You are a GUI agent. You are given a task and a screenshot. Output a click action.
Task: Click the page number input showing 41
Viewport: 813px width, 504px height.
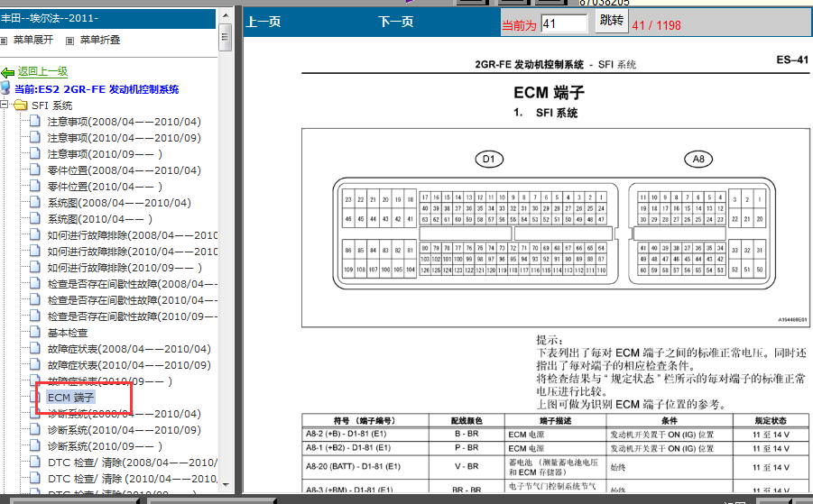point(564,23)
